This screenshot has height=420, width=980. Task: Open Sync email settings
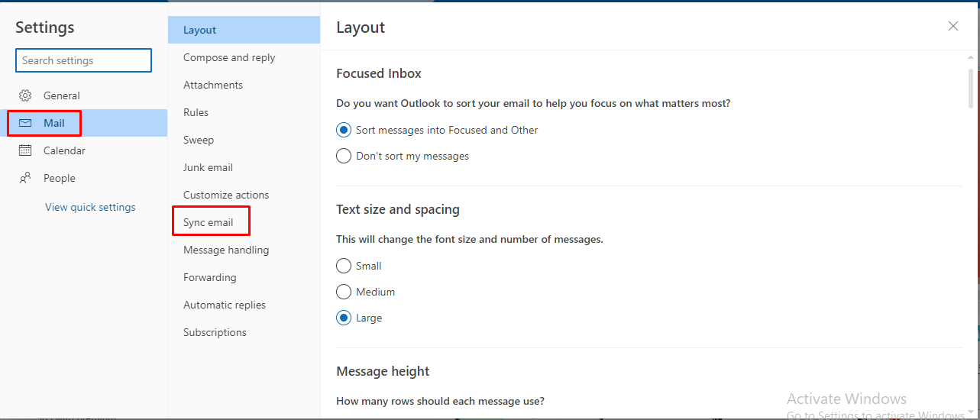(x=209, y=222)
